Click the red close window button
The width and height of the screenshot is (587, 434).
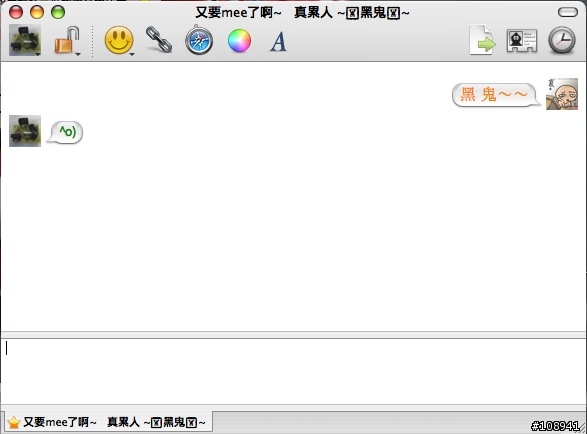[x=16, y=12]
